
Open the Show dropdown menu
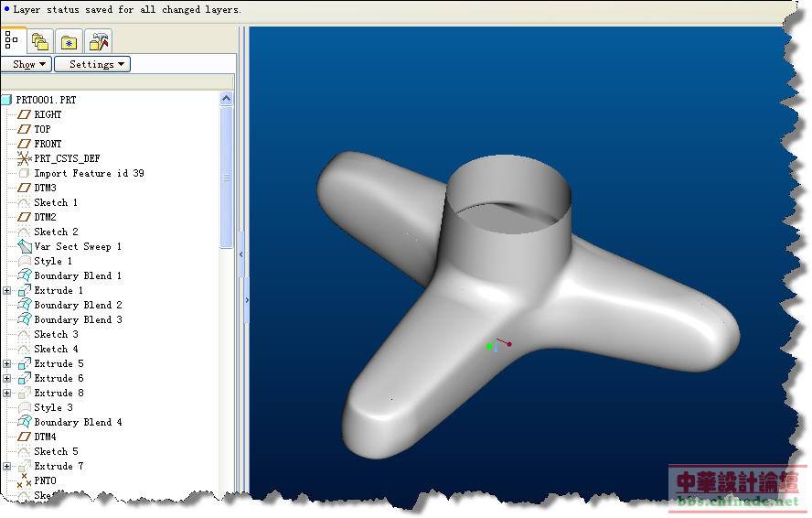[26, 64]
